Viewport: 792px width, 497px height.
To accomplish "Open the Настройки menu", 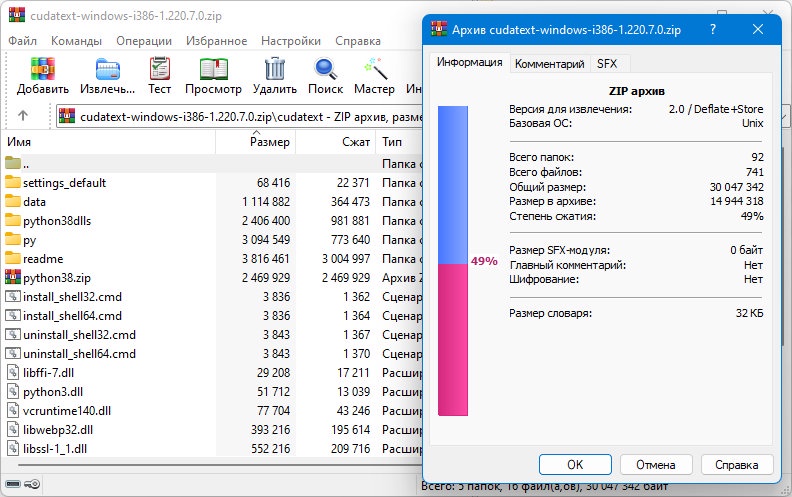I will [291, 41].
